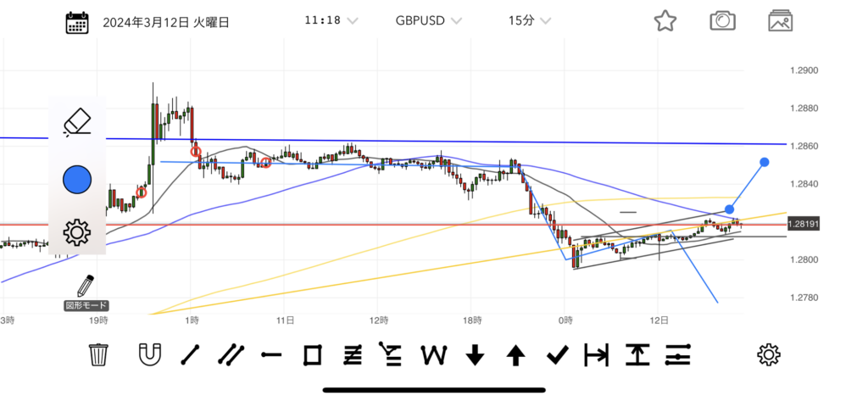The width and height of the screenshot is (868, 401).
Task: Add a checkmark stamp
Action: (556, 355)
